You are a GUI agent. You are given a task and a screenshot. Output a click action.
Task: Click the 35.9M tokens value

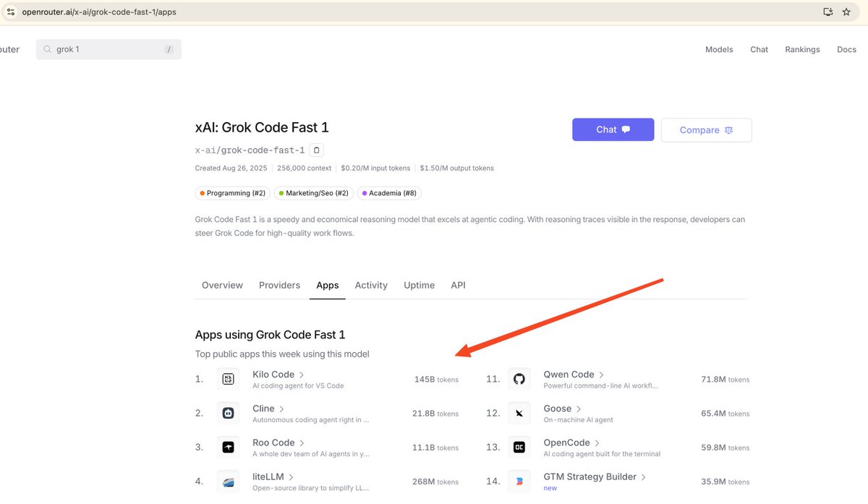(726, 482)
